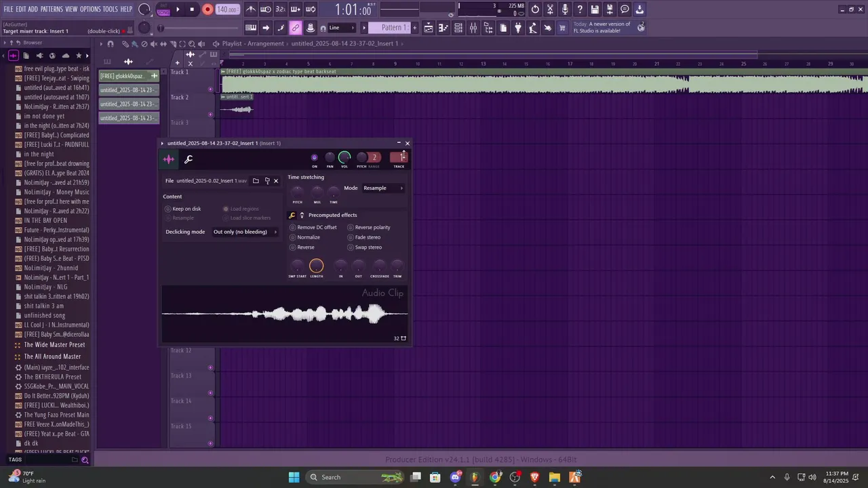Viewport: 868px width, 488px height.
Task: Add new pattern with plus button
Action: click(x=414, y=28)
